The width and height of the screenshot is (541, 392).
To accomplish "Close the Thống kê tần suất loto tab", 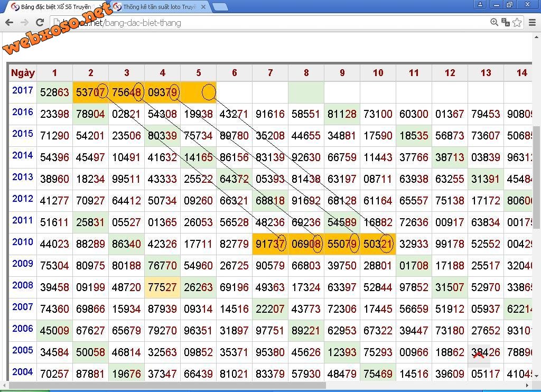I will tap(203, 6).
